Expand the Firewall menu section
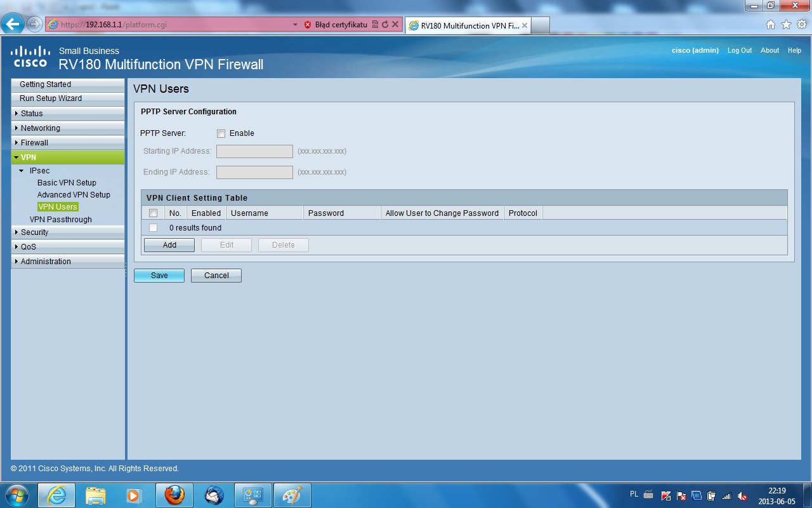Viewport: 812px width, 508px height. 68,143
